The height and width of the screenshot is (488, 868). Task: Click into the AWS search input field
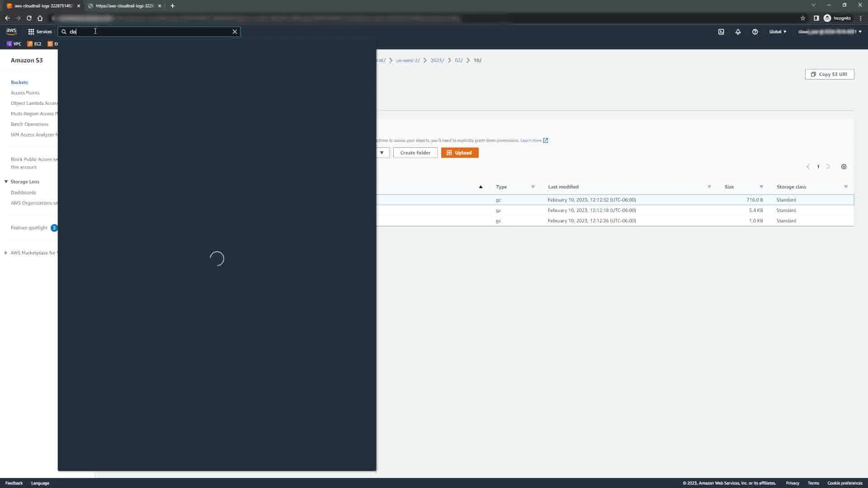(x=149, y=32)
